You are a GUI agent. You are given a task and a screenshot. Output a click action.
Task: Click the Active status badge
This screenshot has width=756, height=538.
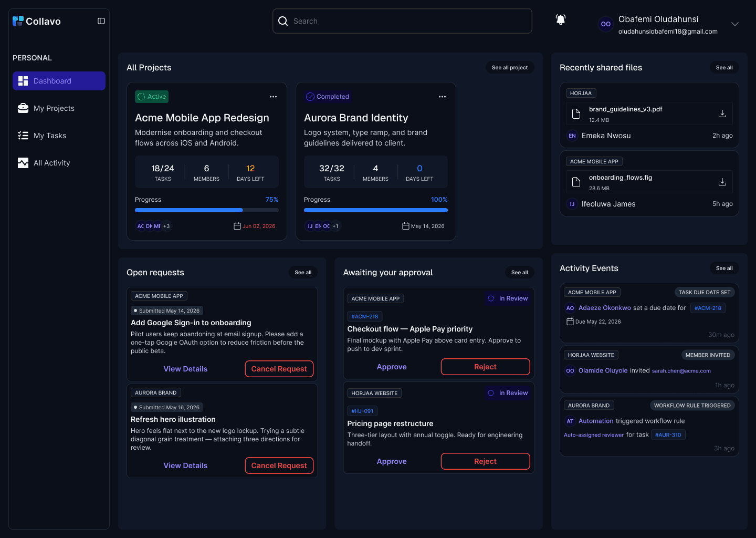[x=152, y=97]
